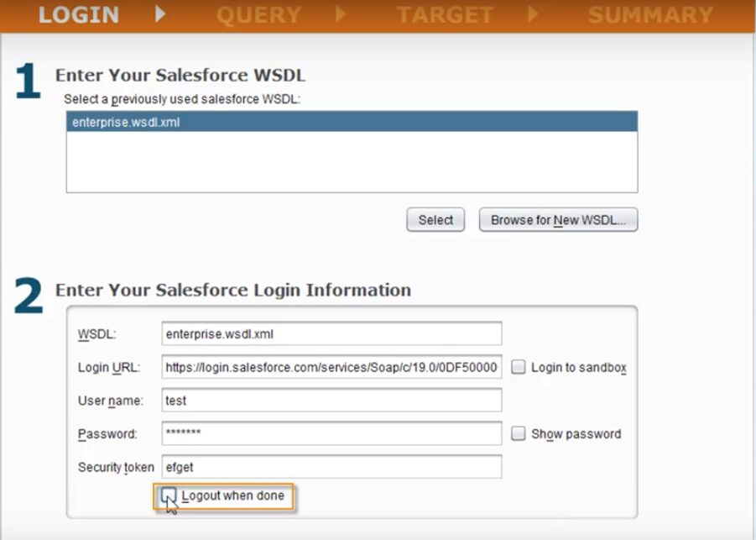Click the large step number 1
The width and height of the screenshot is (756, 540).
tap(28, 83)
